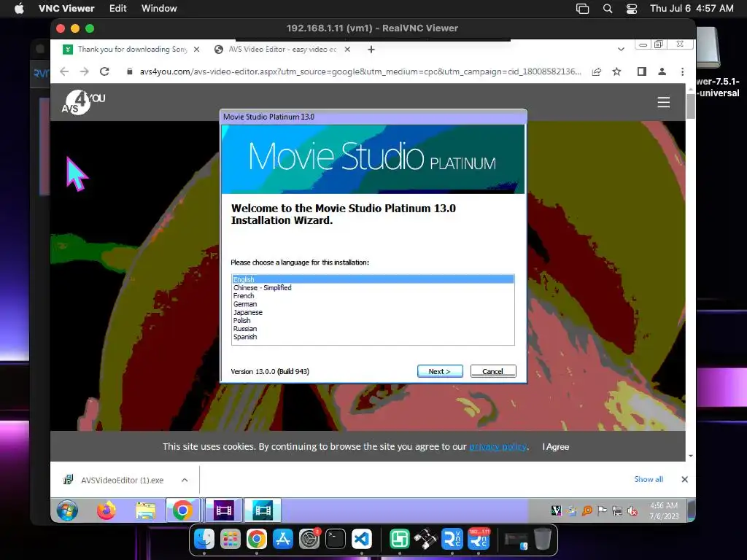Screen dimensions: 747x560
Task: Choose Spanish installation language
Action: point(373,337)
